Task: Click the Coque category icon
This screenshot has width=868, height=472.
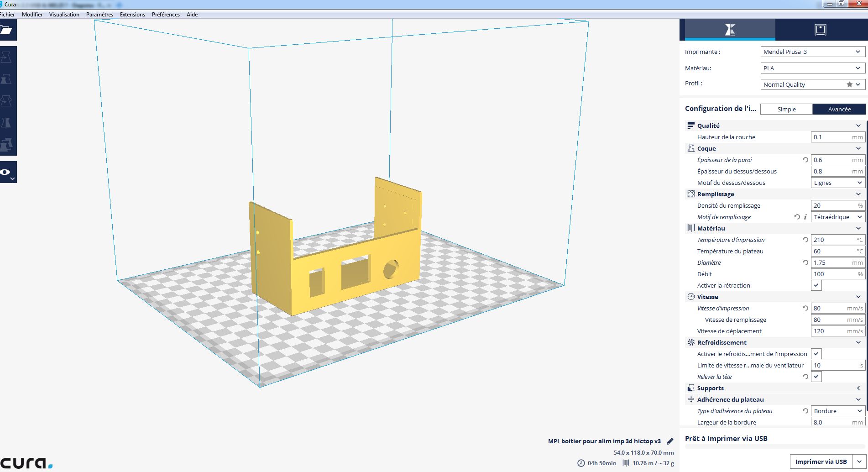Action: click(691, 148)
